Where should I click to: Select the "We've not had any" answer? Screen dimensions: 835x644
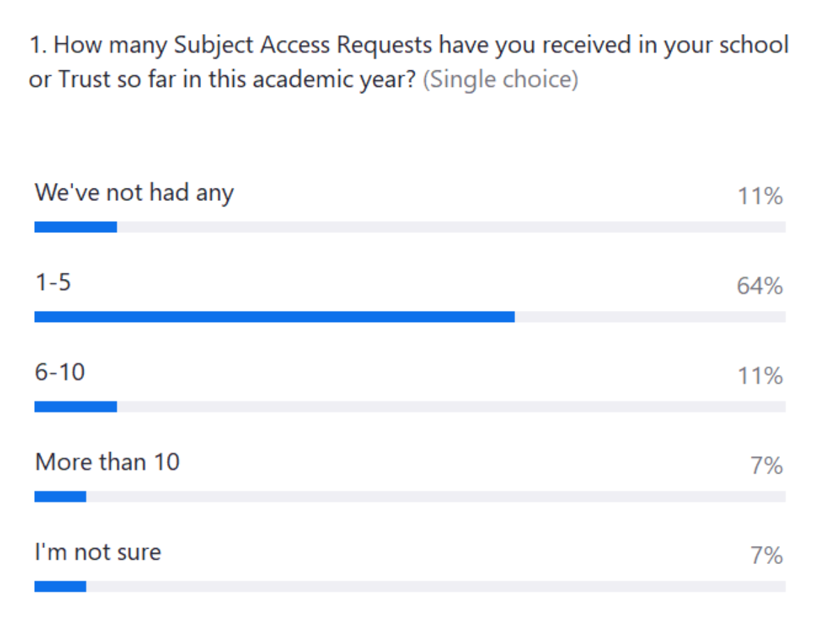(x=134, y=193)
